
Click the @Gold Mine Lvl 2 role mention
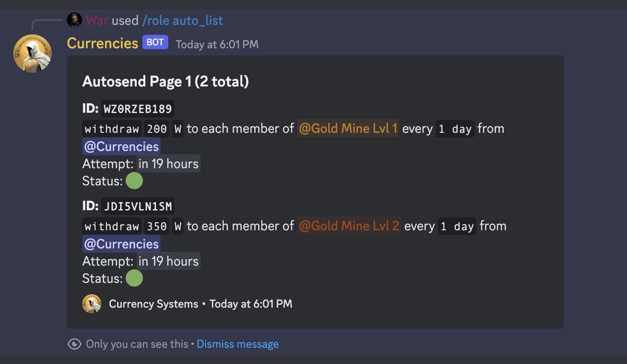pos(349,226)
